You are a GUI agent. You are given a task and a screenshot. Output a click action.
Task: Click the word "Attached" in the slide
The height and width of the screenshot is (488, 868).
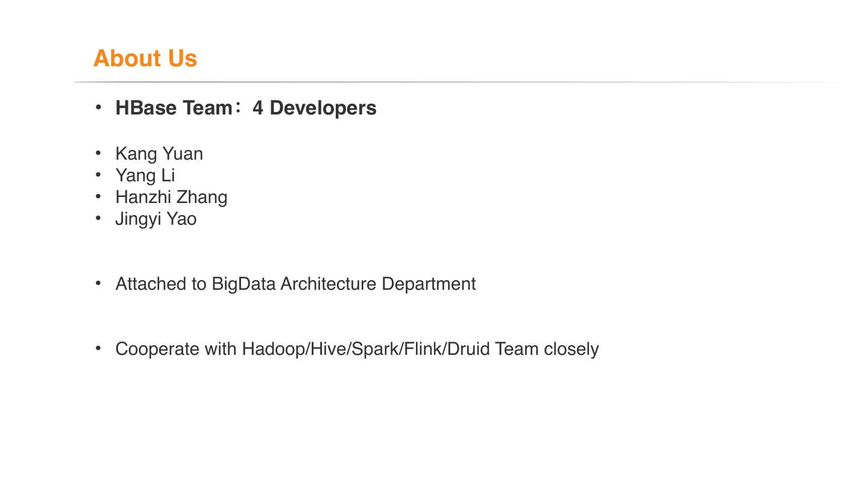152,284
